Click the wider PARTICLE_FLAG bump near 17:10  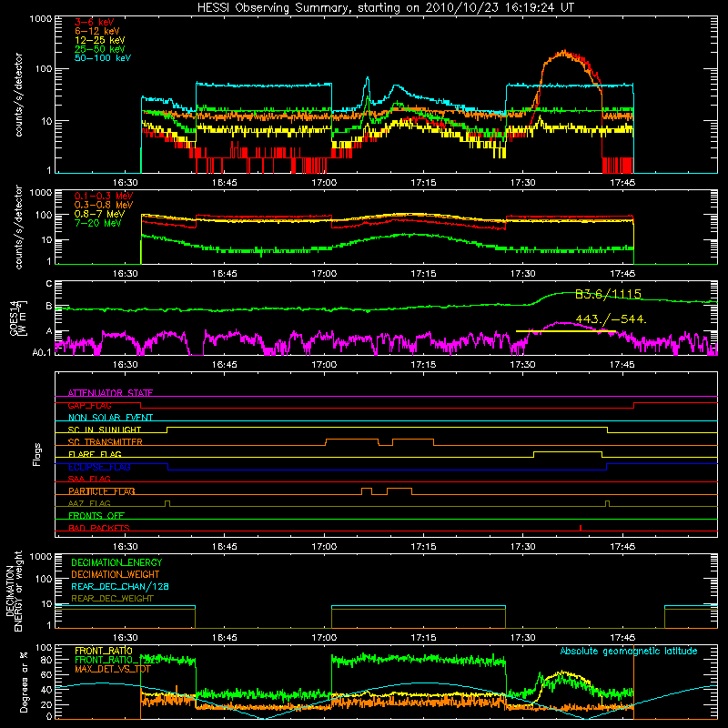(x=399, y=489)
